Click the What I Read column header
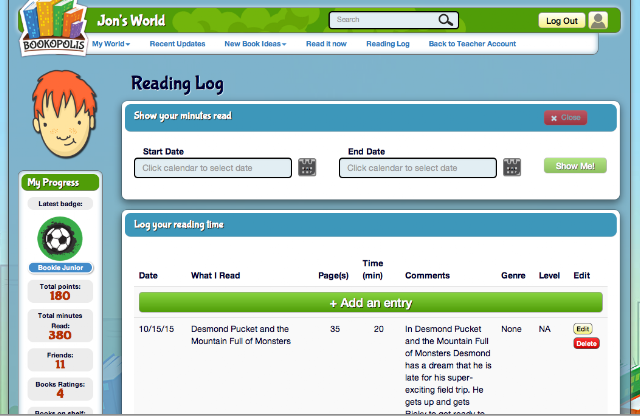The height and width of the screenshot is (416, 640). tap(216, 276)
